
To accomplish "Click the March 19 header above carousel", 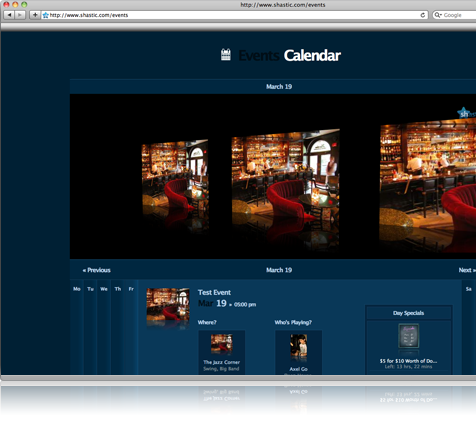I will (279, 87).
